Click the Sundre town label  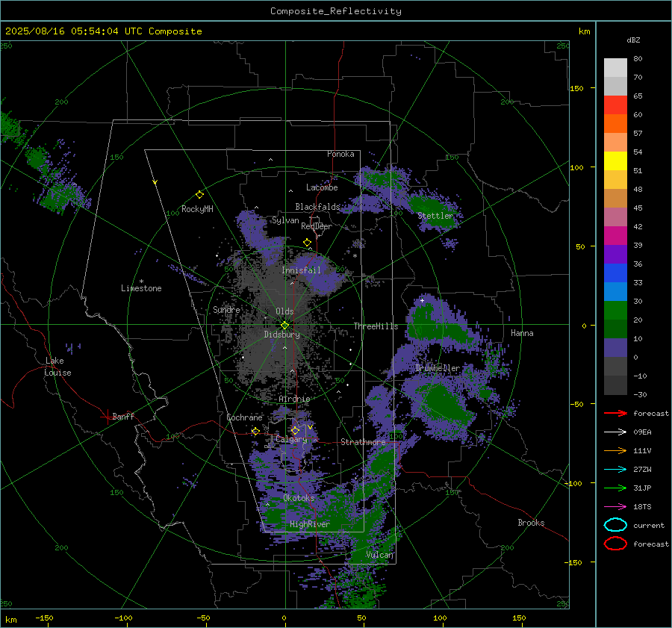(x=226, y=309)
